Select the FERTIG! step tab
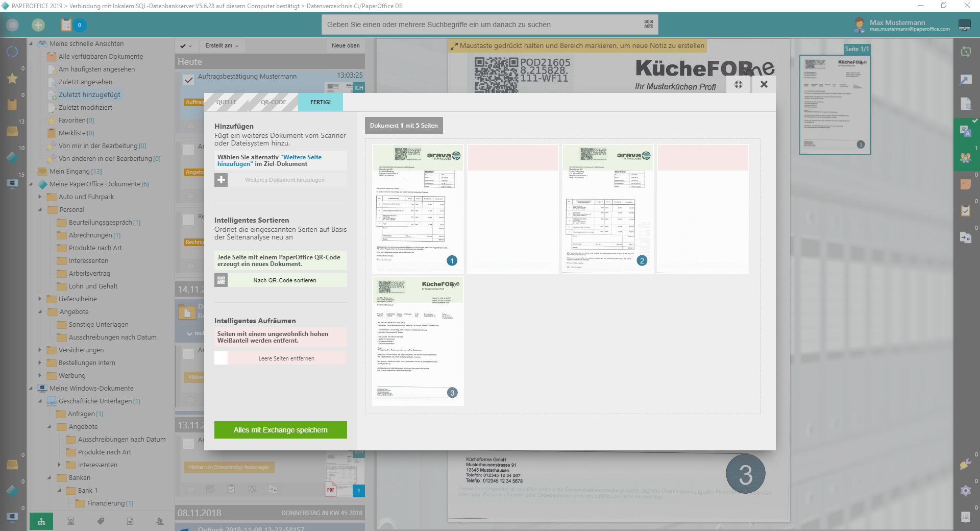The height and width of the screenshot is (531, 980). pos(321,102)
